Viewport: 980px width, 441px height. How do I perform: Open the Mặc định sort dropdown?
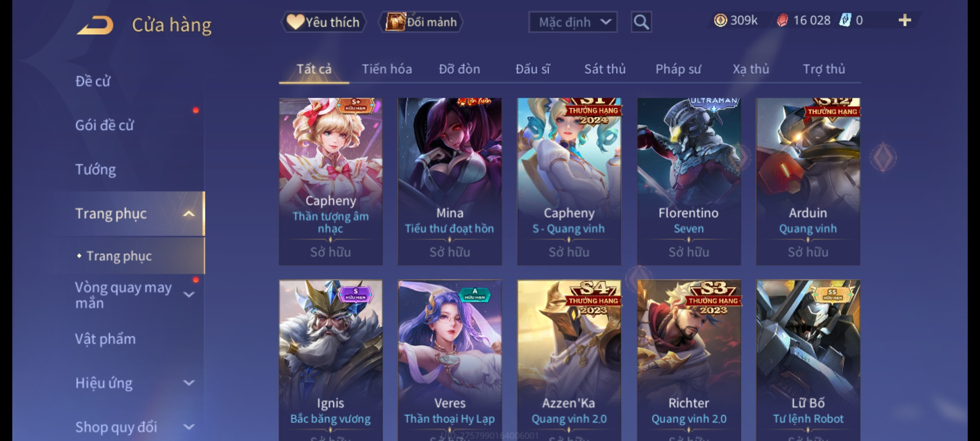(x=572, y=22)
